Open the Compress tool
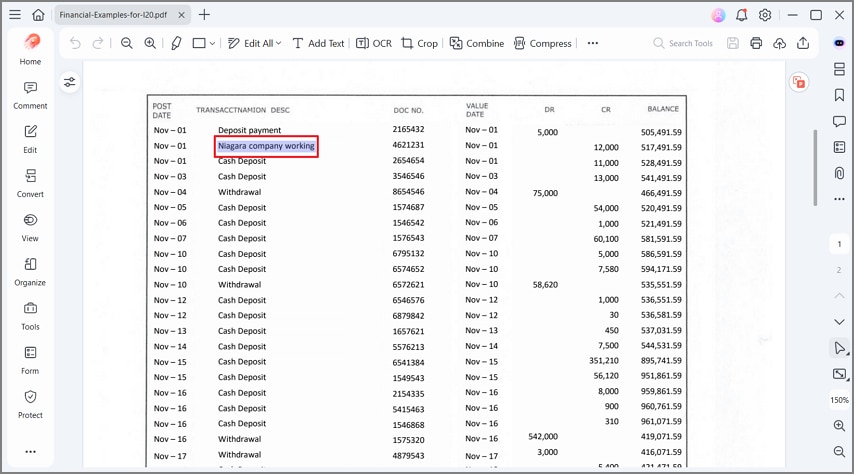 [x=542, y=43]
